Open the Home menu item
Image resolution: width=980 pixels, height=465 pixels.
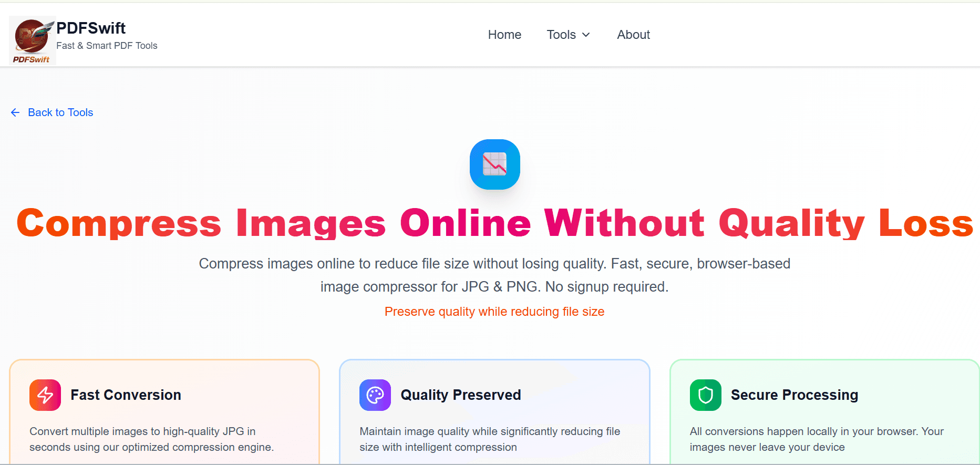coord(504,35)
